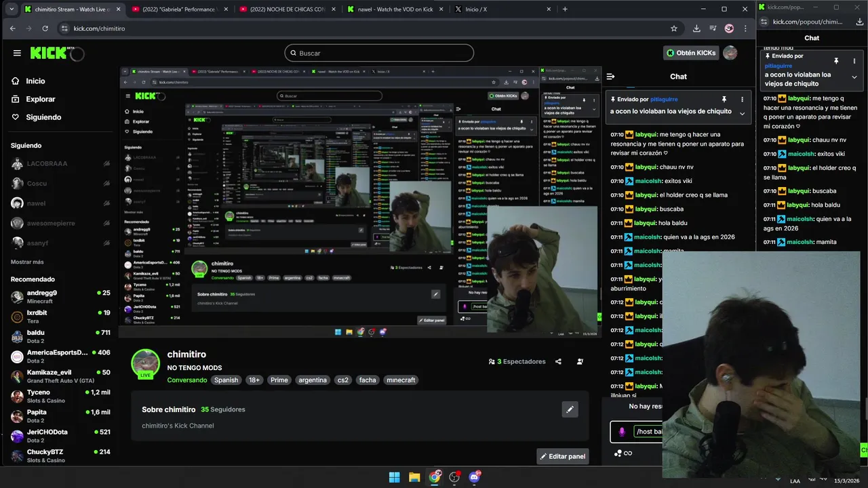The height and width of the screenshot is (488, 868).
Task: Collapse the chat panel with the arrow icon
Action: (610, 77)
